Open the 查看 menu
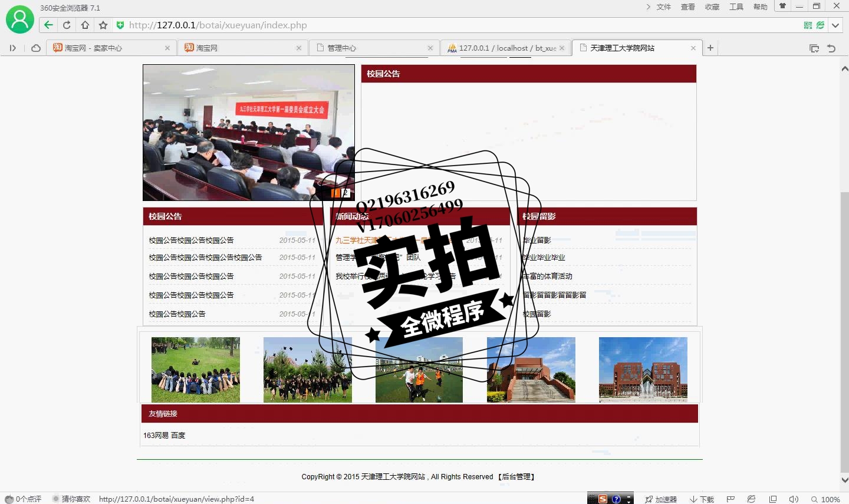Screen dimensions: 849x504 click(688, 7)
